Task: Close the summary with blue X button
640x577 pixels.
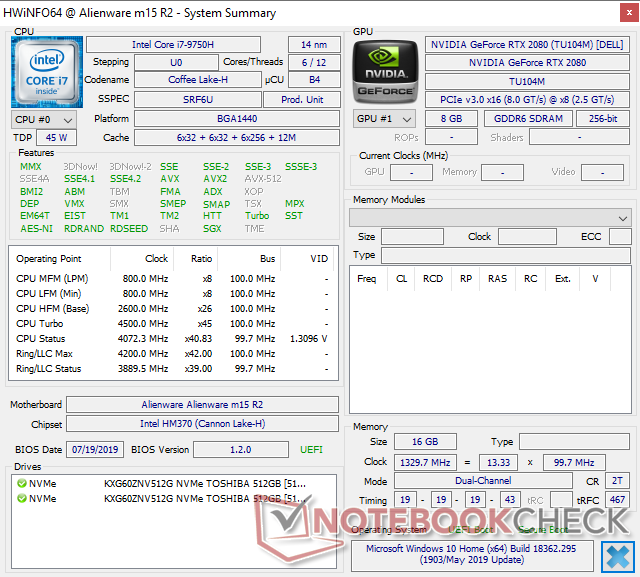Action: [618, 557]
